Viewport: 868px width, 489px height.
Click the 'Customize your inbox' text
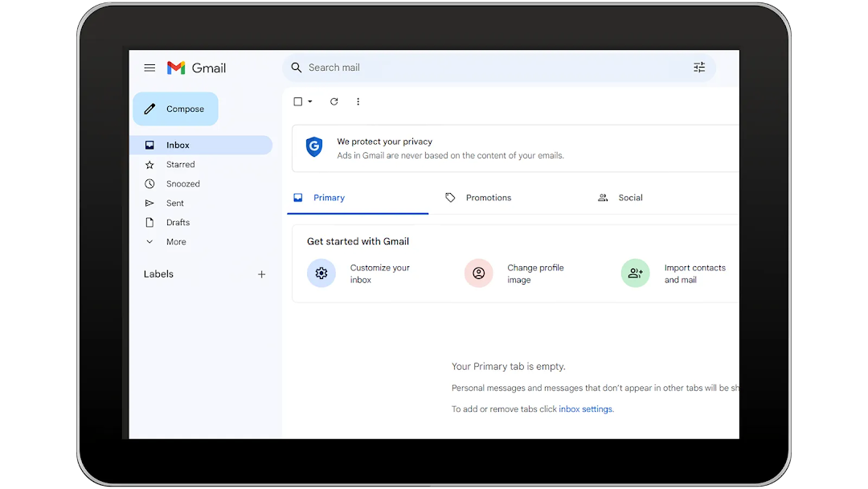pos(379,273)
